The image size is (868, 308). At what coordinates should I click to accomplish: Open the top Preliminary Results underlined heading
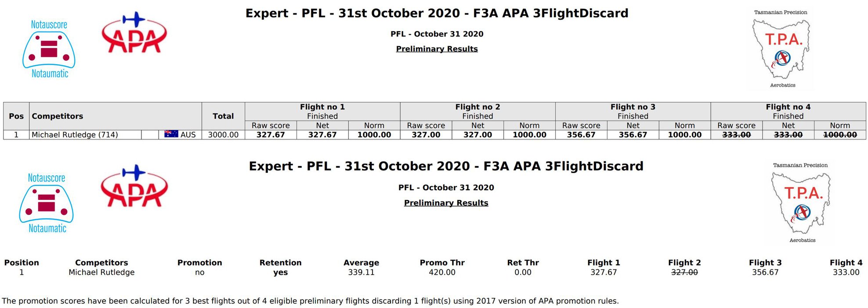click(437, 49)
